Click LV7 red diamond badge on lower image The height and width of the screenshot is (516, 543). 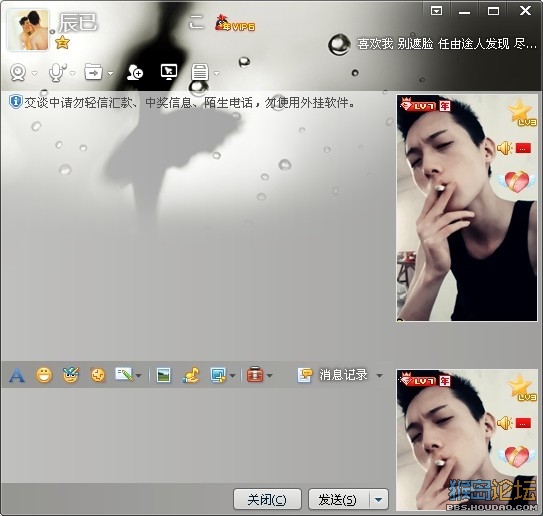pyautogui.click(x=418, y=381)
